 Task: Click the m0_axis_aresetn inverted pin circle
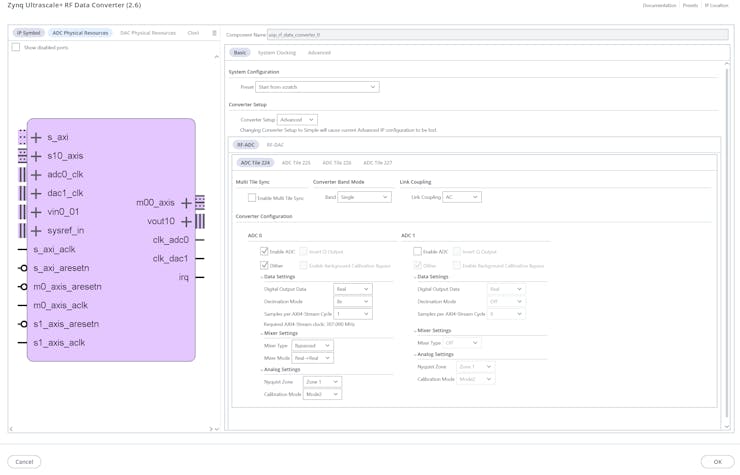(x=23, y=287)
